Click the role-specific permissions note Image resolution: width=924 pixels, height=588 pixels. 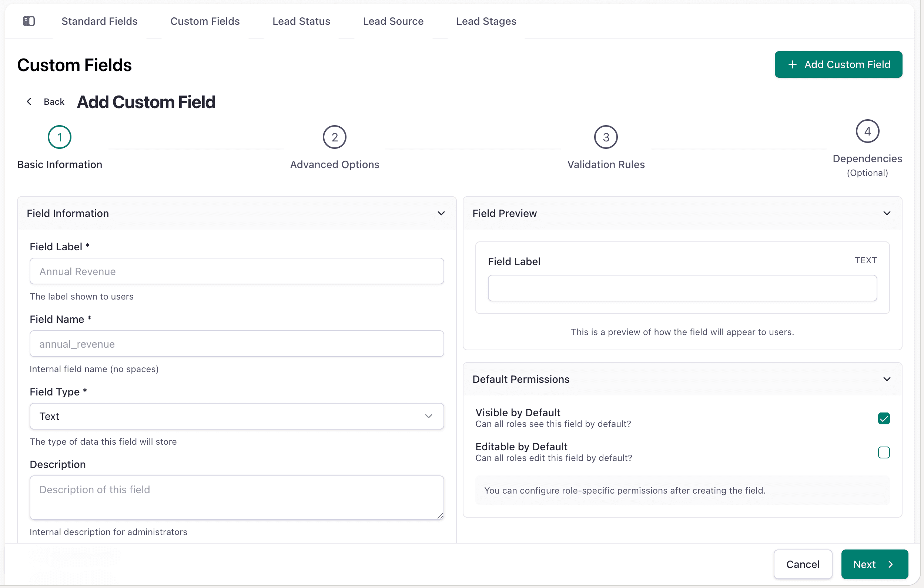(625, 491)
